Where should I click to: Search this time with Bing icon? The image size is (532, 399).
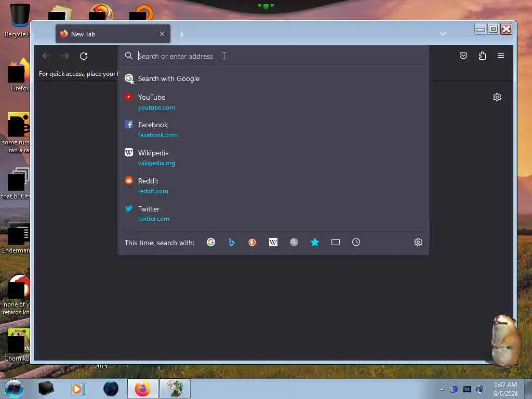click(232, 242)
